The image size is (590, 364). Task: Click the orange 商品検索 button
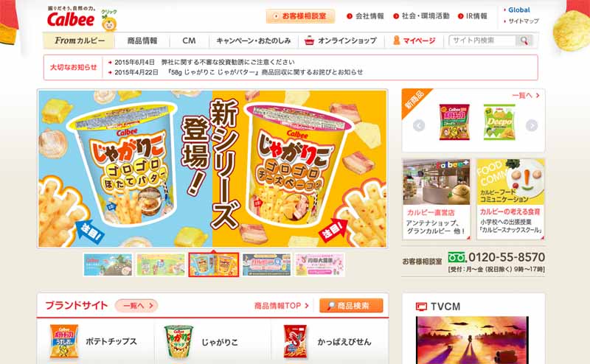point(351,306)
